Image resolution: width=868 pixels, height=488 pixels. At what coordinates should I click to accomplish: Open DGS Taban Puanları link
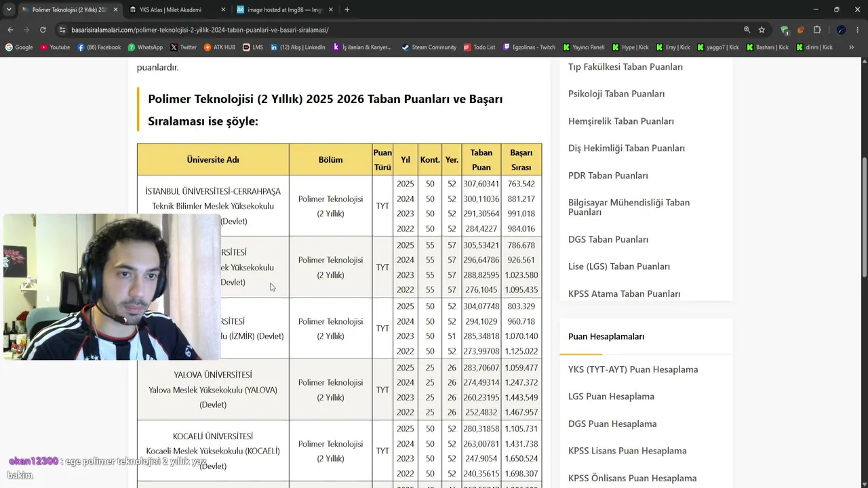pyautogui.click(x=608, y=239)
